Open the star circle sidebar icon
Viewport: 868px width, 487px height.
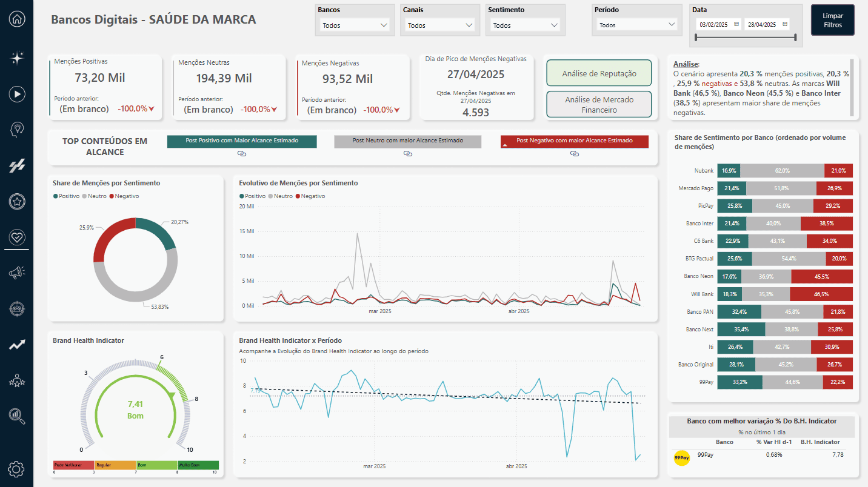(x=17, y=201)
